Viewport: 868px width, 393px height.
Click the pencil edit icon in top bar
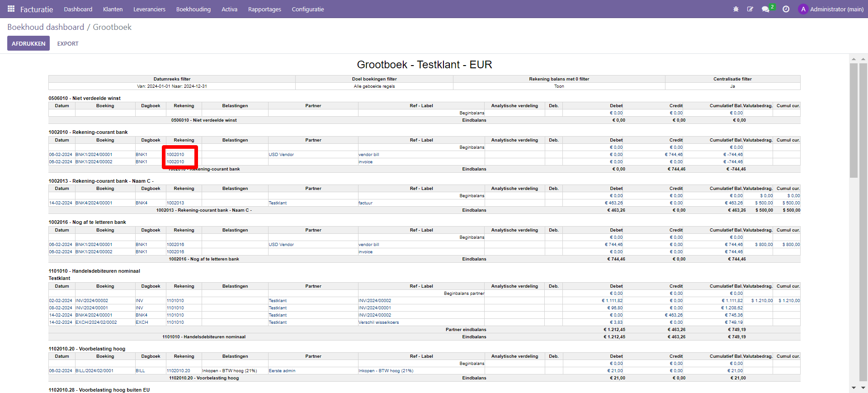coord(750,9)
